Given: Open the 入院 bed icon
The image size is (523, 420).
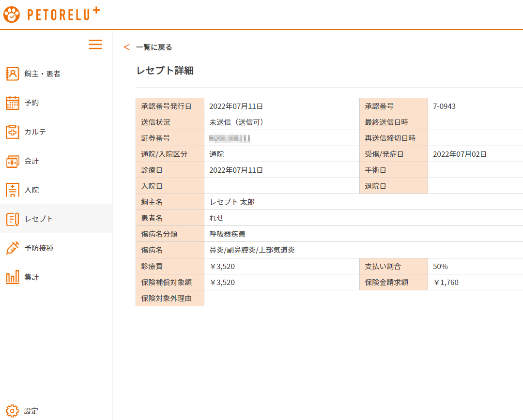Looking at the screenshot, I should point(12,190).
